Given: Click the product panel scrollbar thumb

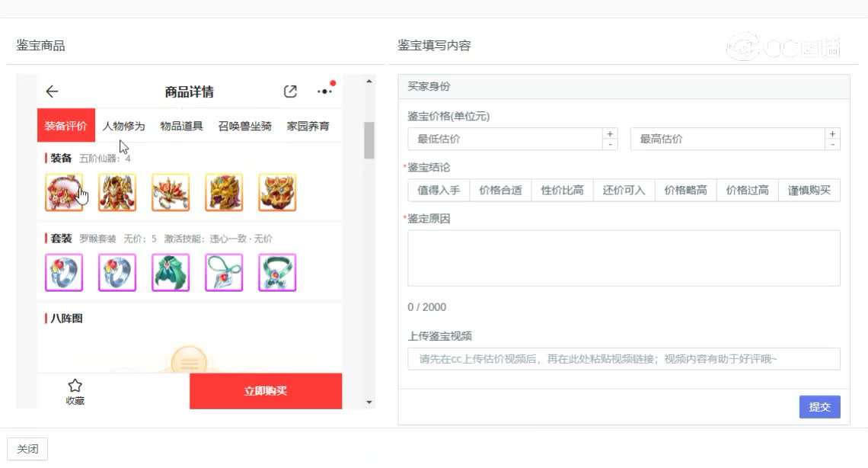Looking at the screenshot, I should [369, 140].
